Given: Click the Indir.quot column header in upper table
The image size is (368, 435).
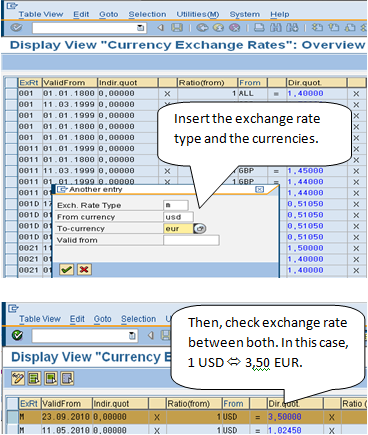Looking at the screenshot, I should coord(127,83).
